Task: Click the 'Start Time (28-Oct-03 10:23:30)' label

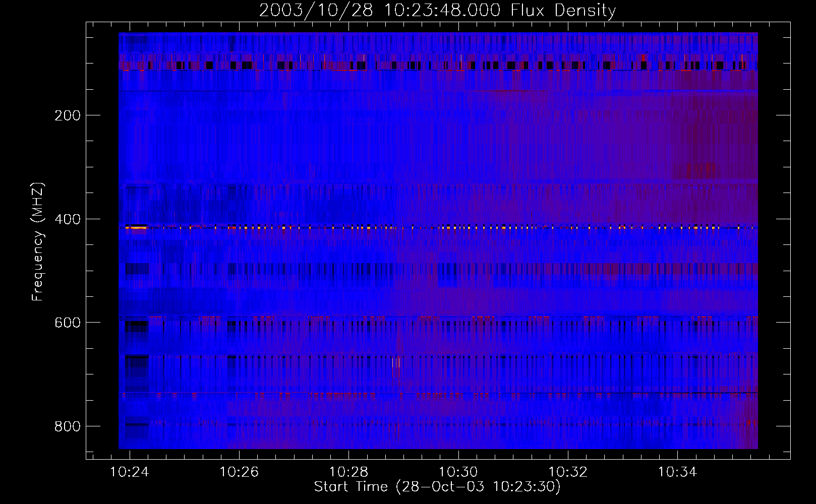Action: click(x=437, y=487)
